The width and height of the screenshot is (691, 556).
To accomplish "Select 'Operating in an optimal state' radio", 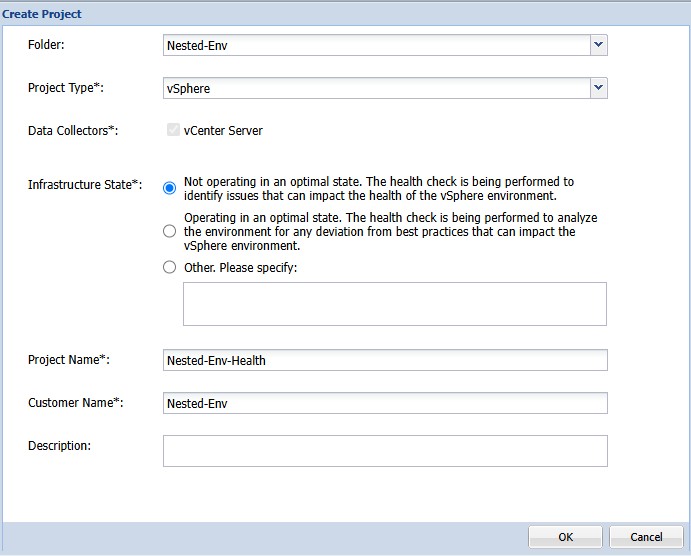I will point(170,231).
